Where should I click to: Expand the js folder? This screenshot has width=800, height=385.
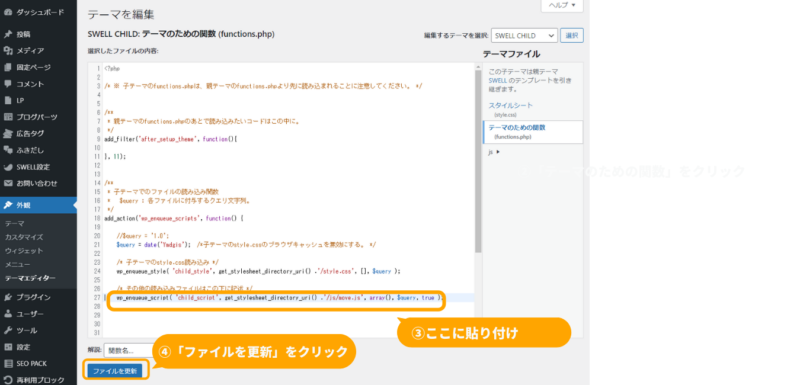pos(493,152)
